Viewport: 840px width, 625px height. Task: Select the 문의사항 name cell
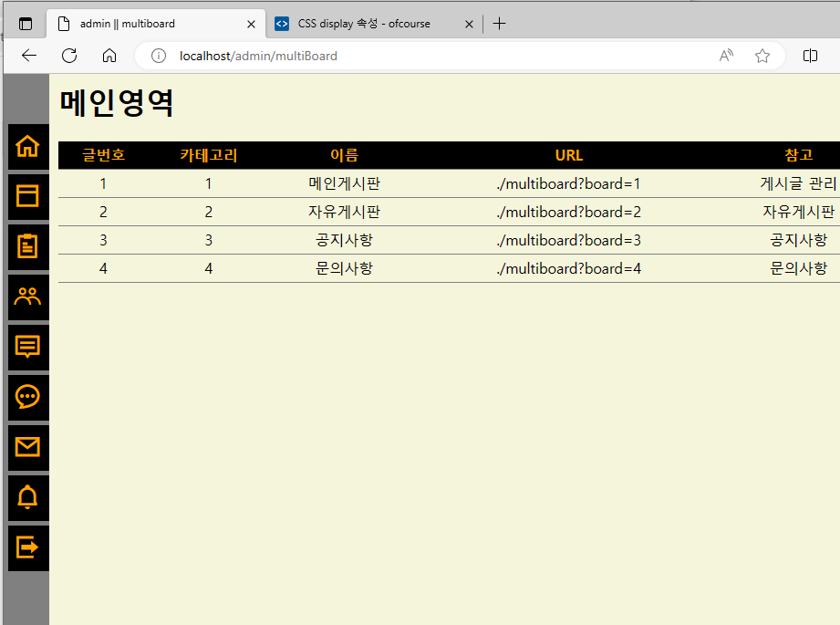pos(344,268)
